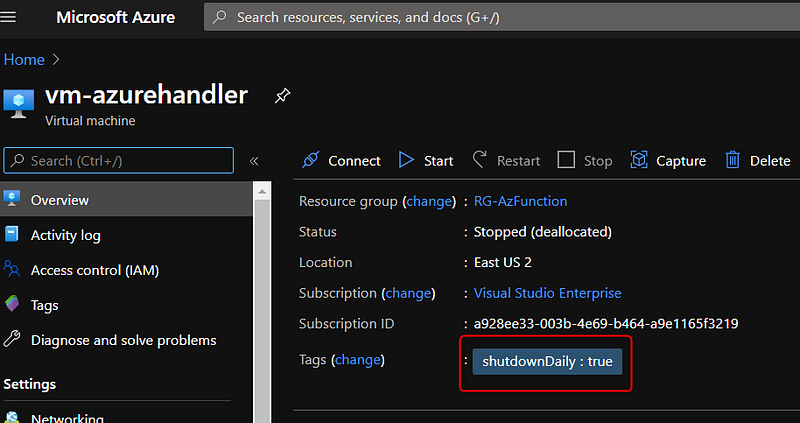This screenshot has height=423, width=800.
Task: Click the virtual machine icon beside vm-azurehandler
Action: 19,104
